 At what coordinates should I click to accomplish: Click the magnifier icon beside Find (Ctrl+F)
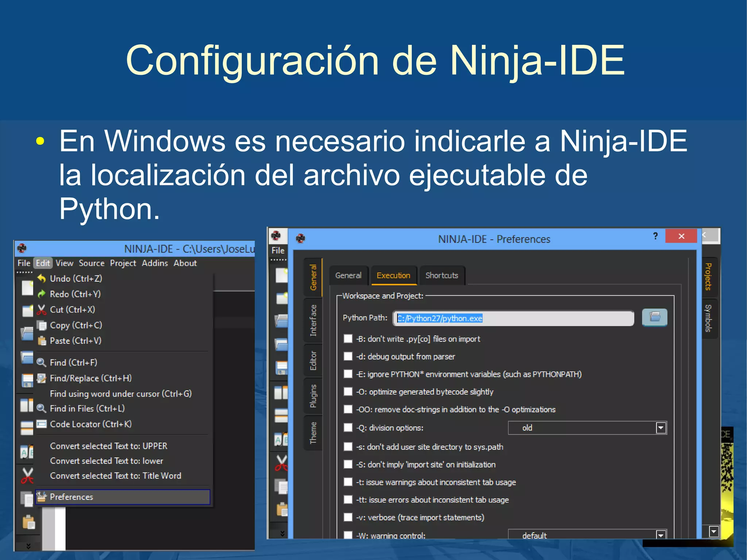(x=42, y=362)
